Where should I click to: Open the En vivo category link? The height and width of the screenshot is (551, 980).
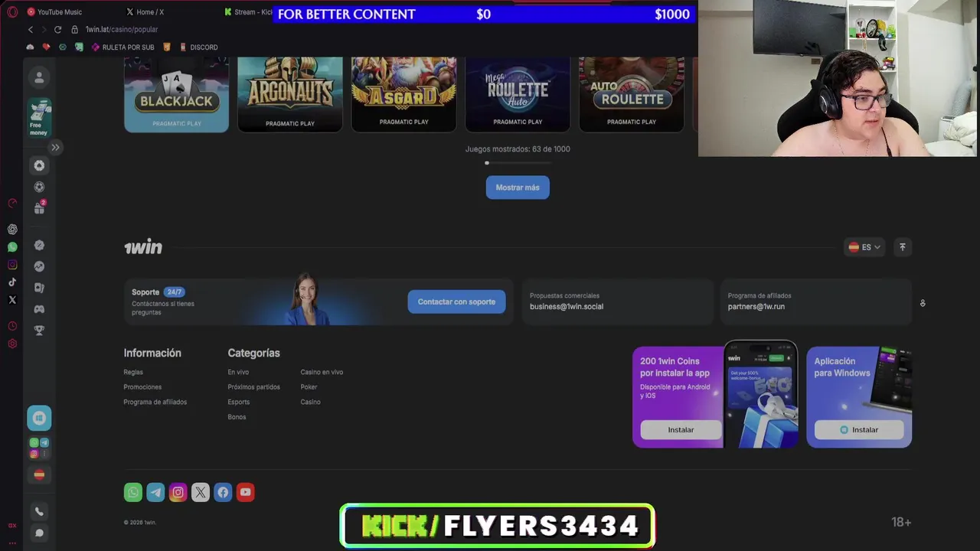pos(238,372)
